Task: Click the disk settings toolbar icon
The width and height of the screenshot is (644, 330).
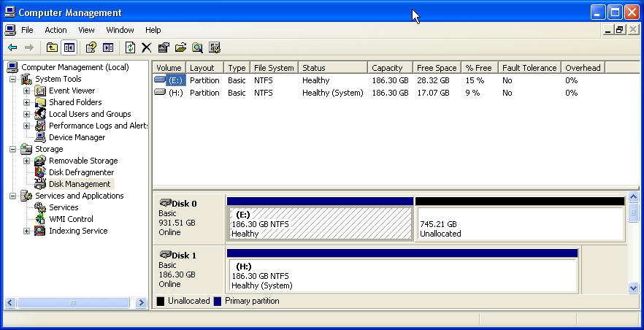Action: [x=215, y=47]
